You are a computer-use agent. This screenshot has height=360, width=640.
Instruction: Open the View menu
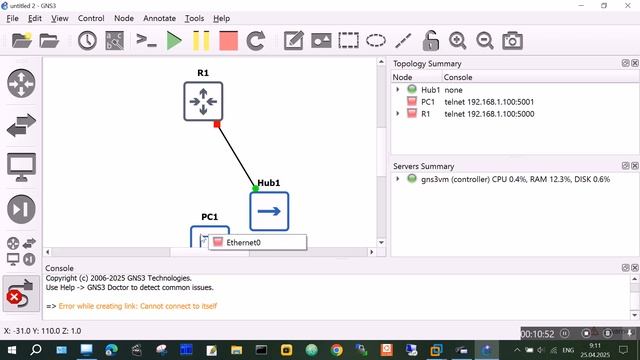click(x=60, y=18)
